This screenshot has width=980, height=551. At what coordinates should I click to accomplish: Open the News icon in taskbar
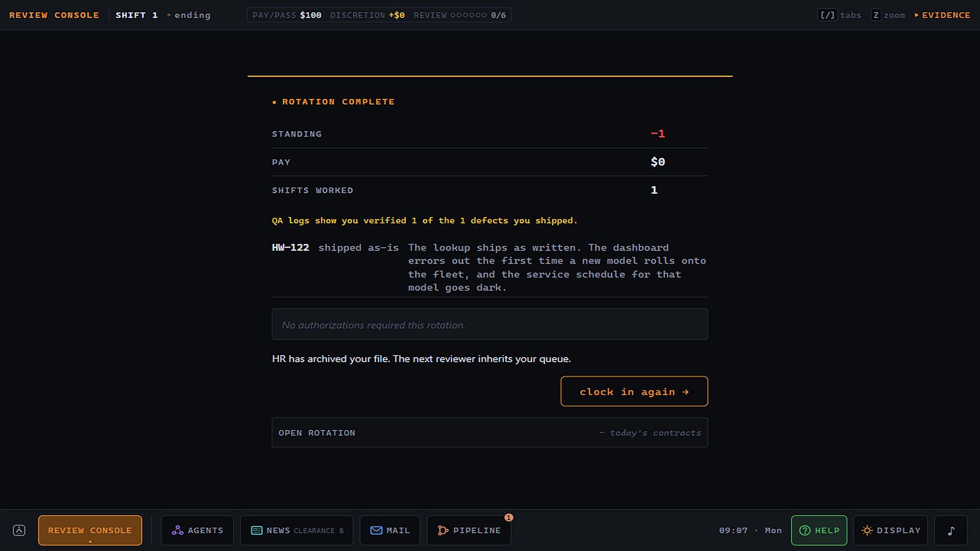click(x=257, y=530)
